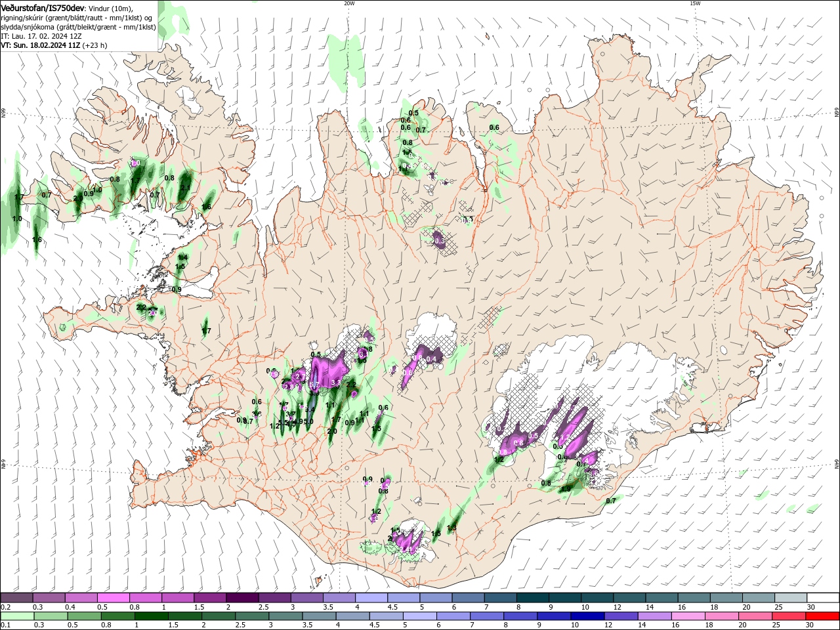This screenshot has height=630, width=840.
Task: Click the bright red 30 rain legend swatch
Action: pyautogui.click(x=822, y=616)
